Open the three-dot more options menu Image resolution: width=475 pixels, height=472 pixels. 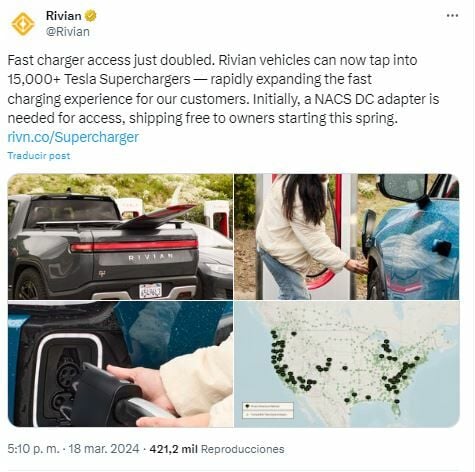pyautogui.click(x=452, y=16)
